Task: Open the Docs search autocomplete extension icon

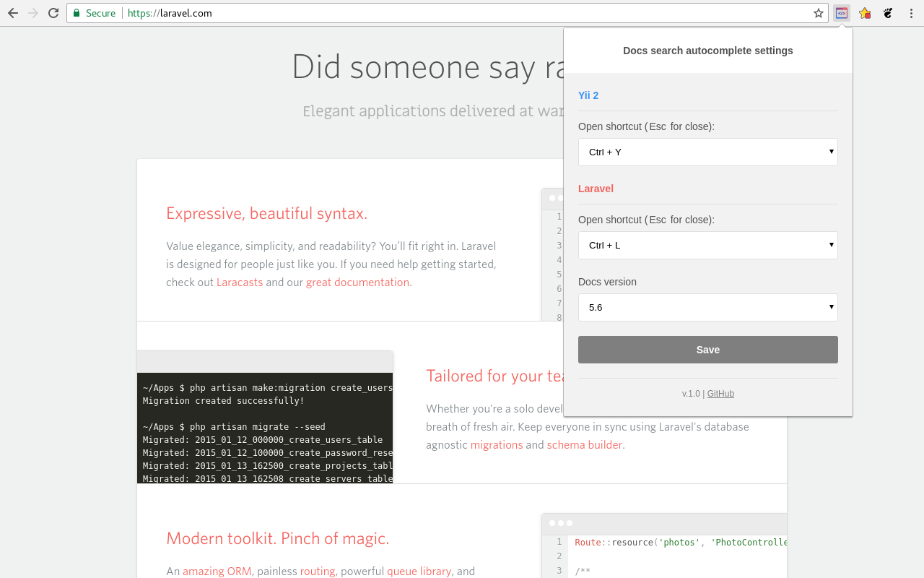Action: click(841, 12)
